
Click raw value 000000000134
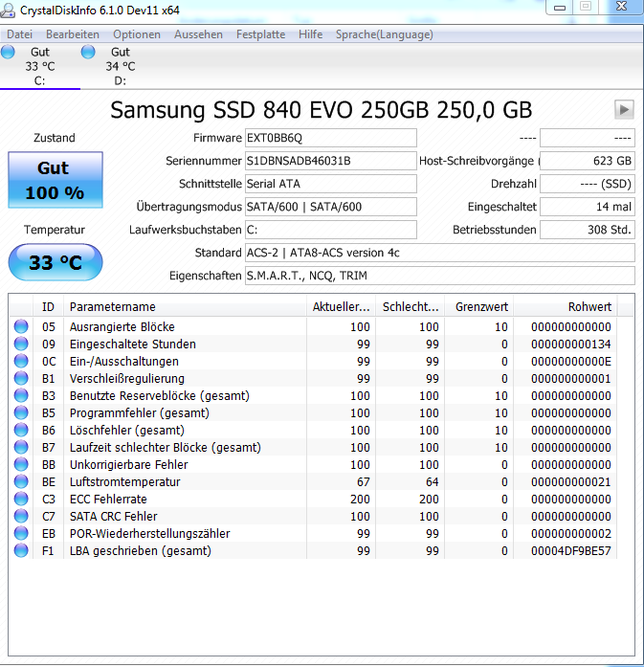pyautogui.click(x=571, y=344)
